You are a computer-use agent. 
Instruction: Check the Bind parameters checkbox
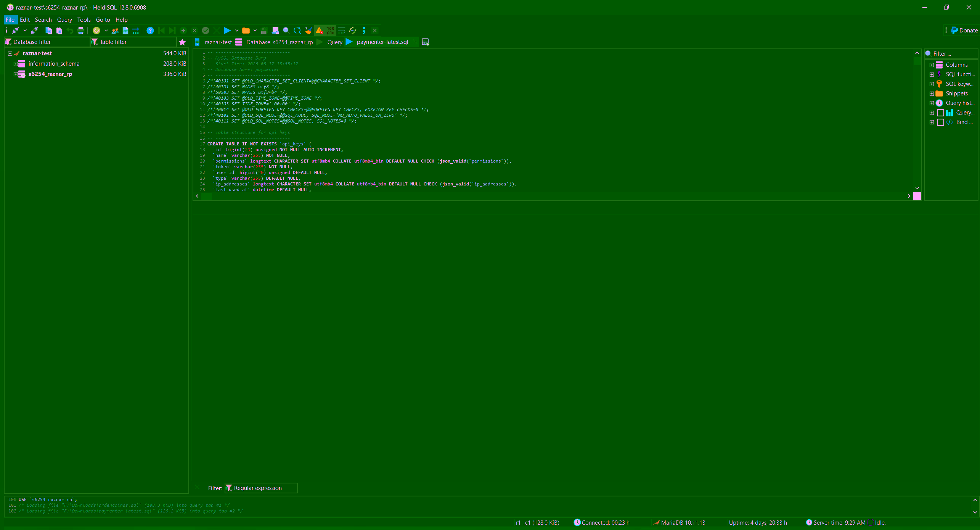click(x=940, y=122)
